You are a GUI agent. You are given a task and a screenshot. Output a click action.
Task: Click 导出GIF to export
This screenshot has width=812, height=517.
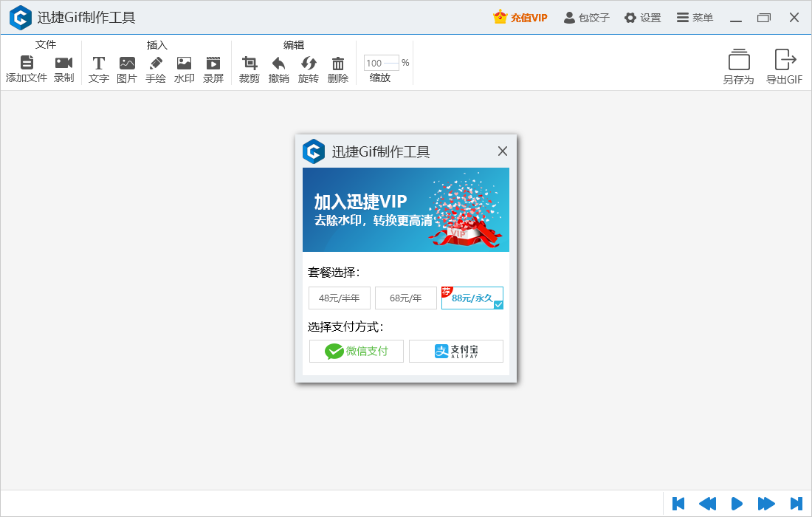(x=784, y=66)
